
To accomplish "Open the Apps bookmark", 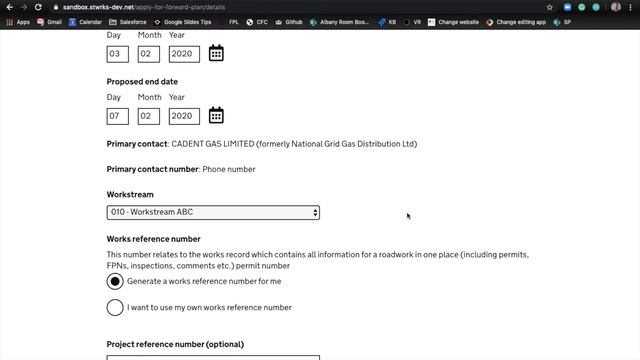I will coord(18,22).
